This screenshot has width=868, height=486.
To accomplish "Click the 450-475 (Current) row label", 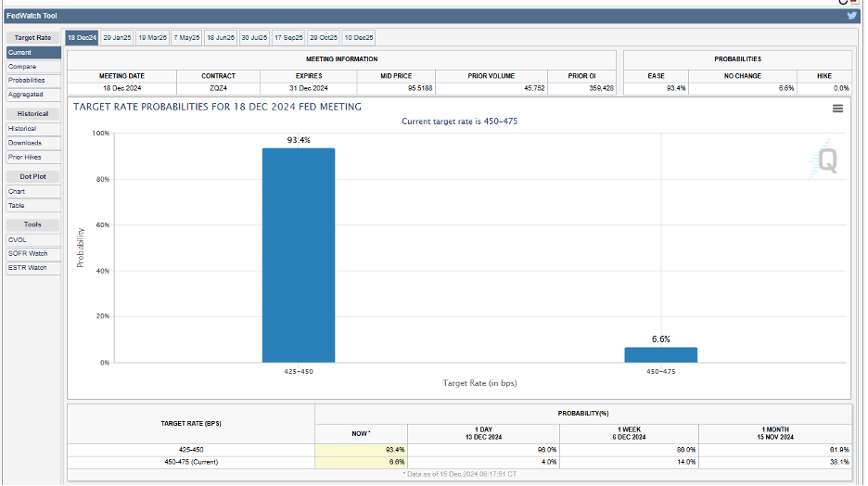I will [x=191, y=462].
